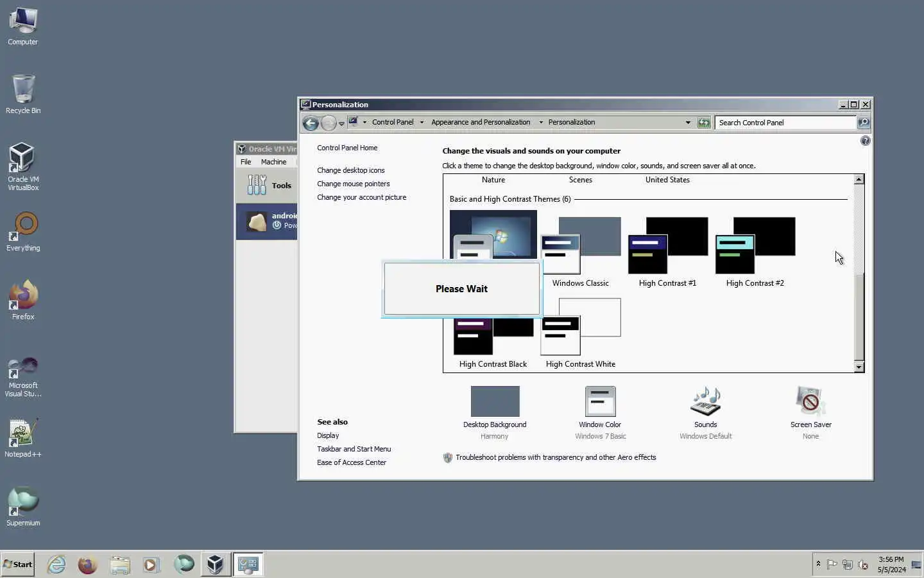Launch Internet Explorer from the taskbar
Viewport: 924px width, 578px height.
56,565
